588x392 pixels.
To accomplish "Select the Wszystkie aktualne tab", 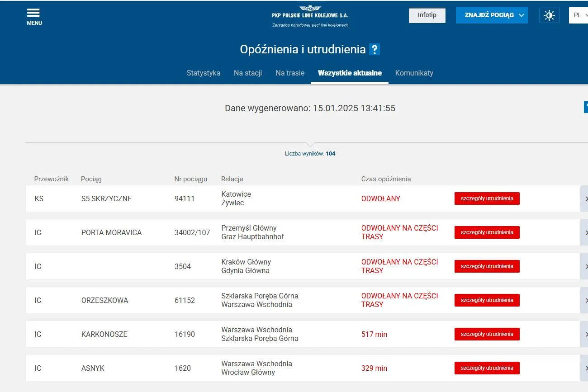I will 350,73.
